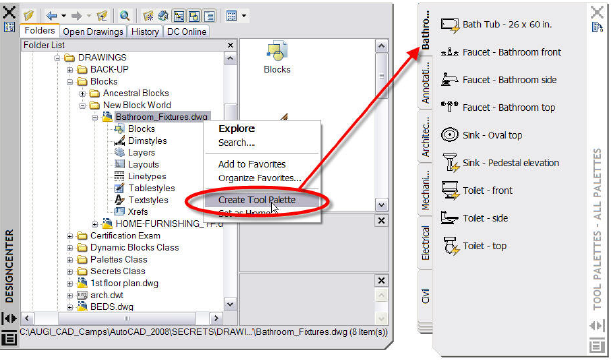Choose Search... in the context menu
The image size is (612, 360).
pos(236,143)
